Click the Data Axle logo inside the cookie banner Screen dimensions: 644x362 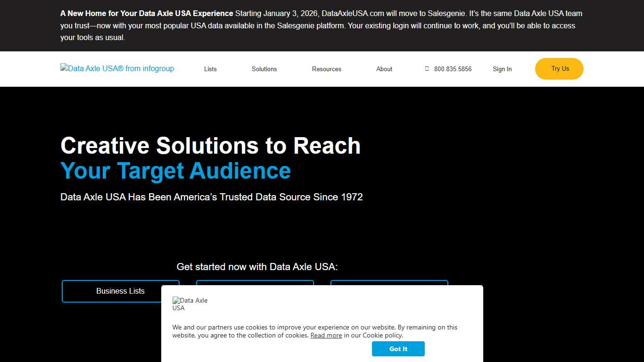pyautogui.click(x=190, y=304)
